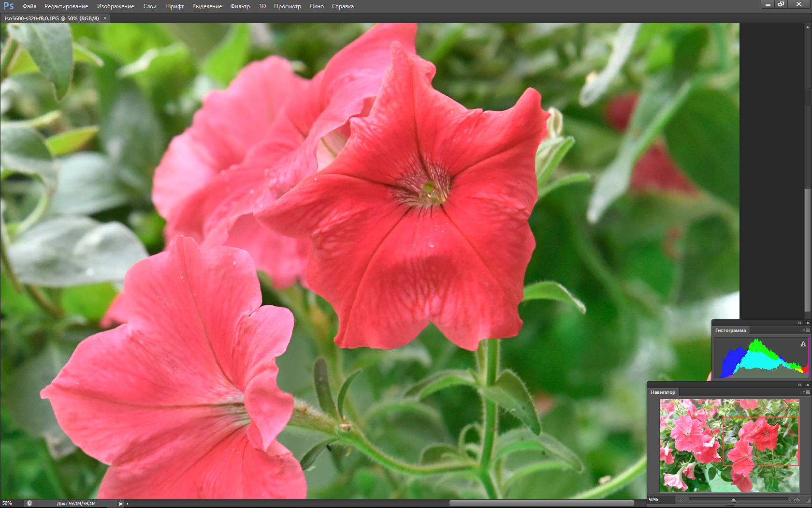Image resolution: width=812 pixels, height=508 pixels.
Task: Click the horizontal scrollbar left arrow
Action: click(128, 504)
